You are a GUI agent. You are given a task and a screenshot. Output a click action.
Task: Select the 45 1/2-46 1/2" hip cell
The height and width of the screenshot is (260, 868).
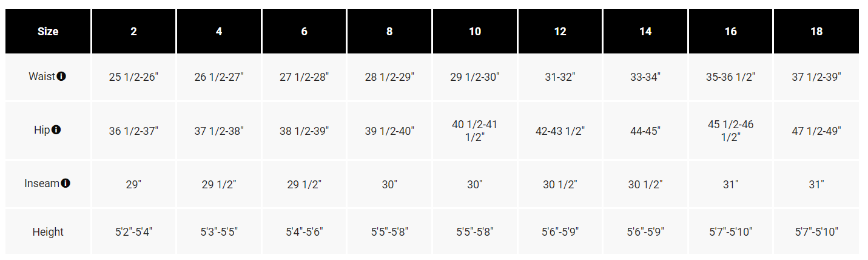click(x=731, y=131)
